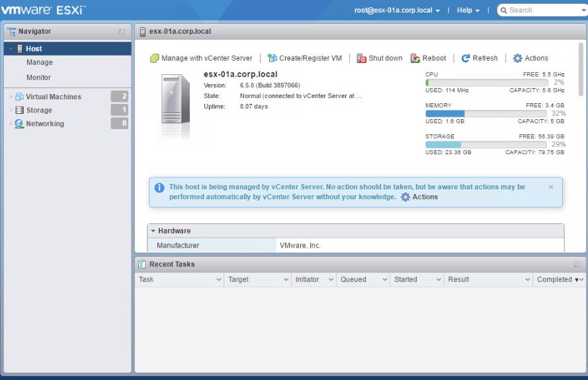This screenshot has width=588, height=380.
Task: Collapse the Recent Tasks panel
Action: 577,265
